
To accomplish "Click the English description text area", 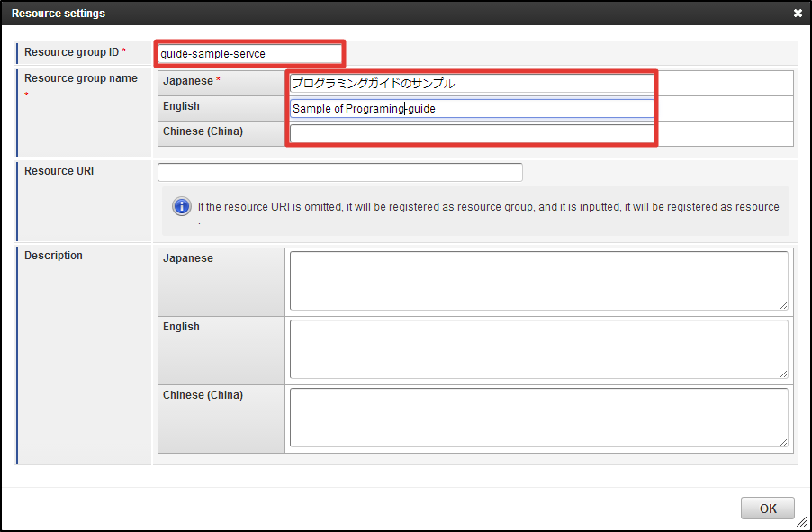I will pyautogui.click(x=539, y=349).
